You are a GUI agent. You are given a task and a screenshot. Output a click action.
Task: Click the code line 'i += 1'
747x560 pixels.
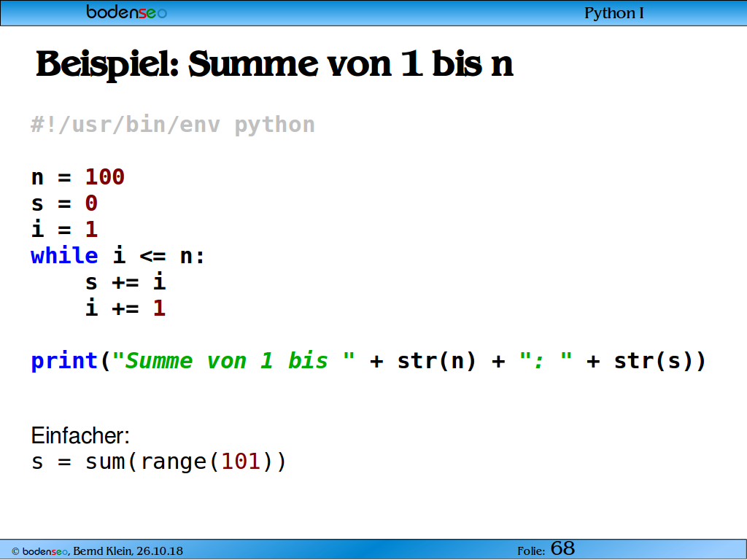[x=125, y=308]
